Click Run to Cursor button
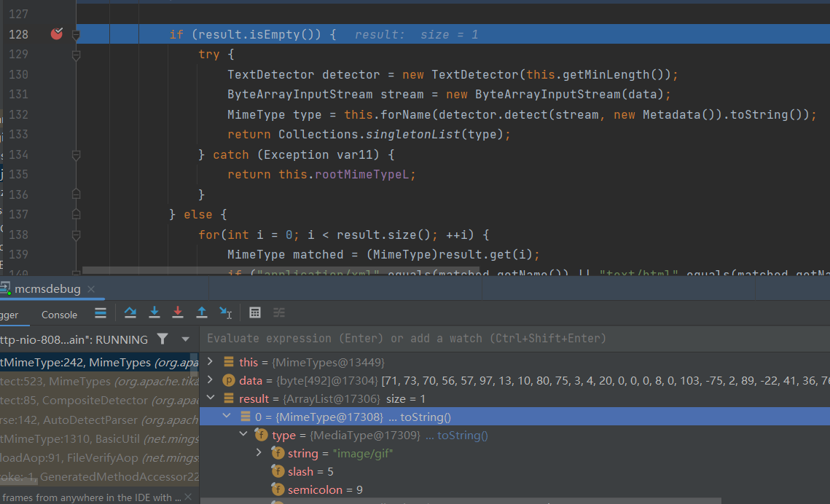Image resolution: width=830 pixels, height=504 pixels. (x=225, y=313)
